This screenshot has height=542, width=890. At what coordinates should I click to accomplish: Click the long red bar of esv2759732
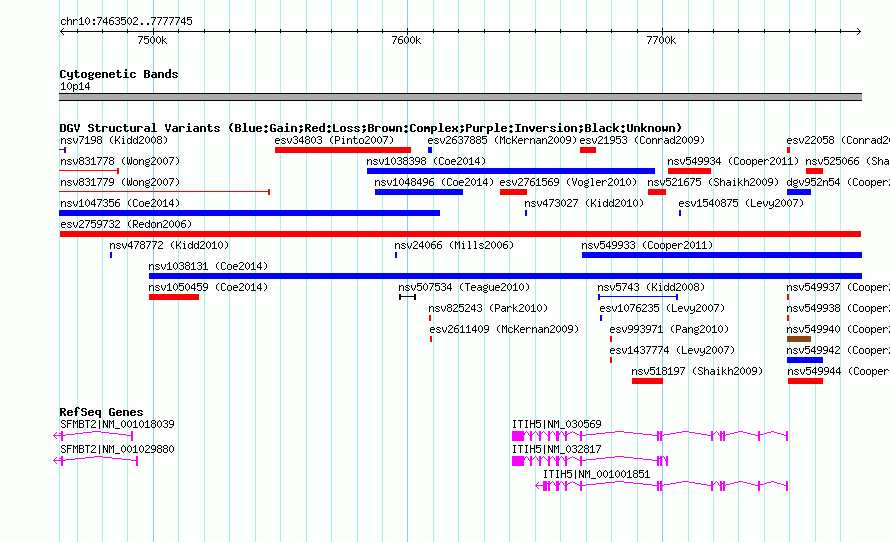click(460, 234)
